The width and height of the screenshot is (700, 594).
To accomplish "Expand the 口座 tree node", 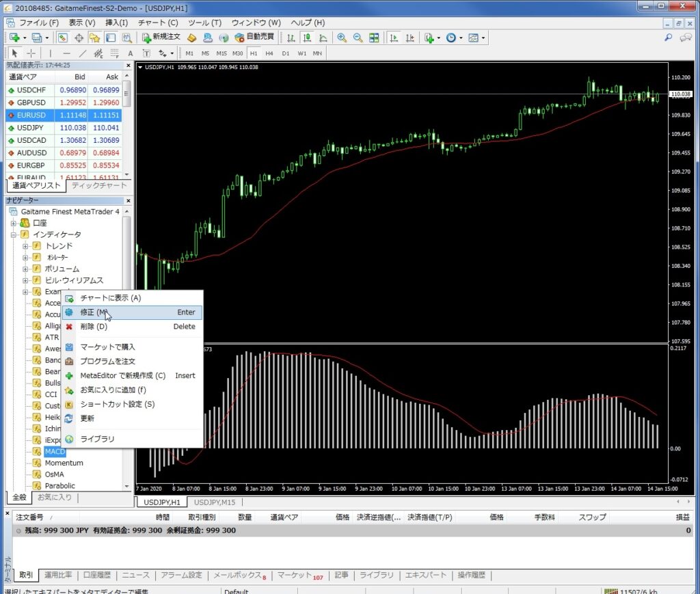I will tap(14, 223).
